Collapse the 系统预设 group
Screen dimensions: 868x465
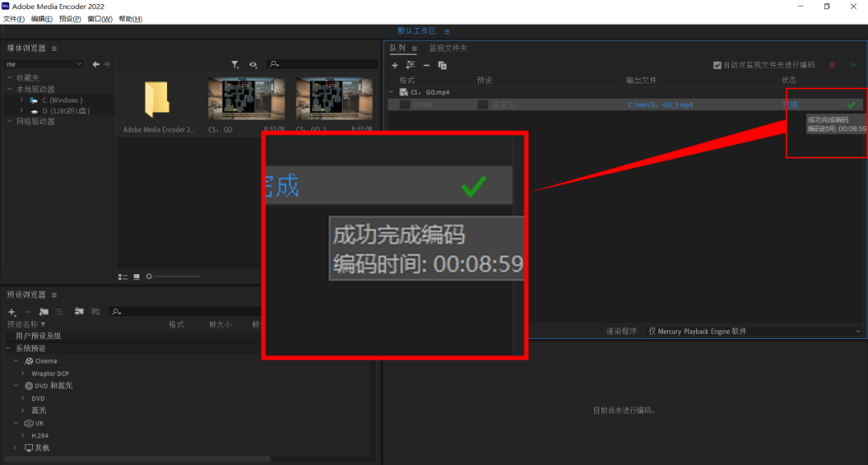8,348
